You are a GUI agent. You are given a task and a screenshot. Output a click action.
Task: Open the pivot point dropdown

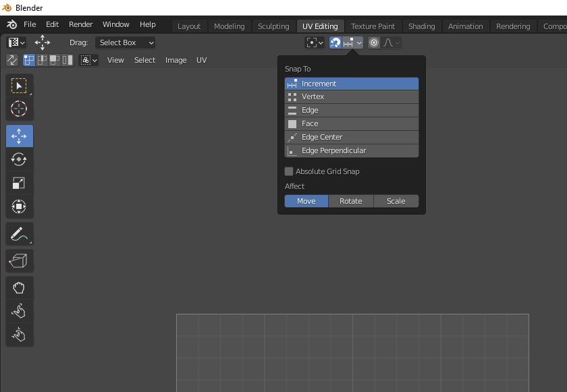click(315, 43)
